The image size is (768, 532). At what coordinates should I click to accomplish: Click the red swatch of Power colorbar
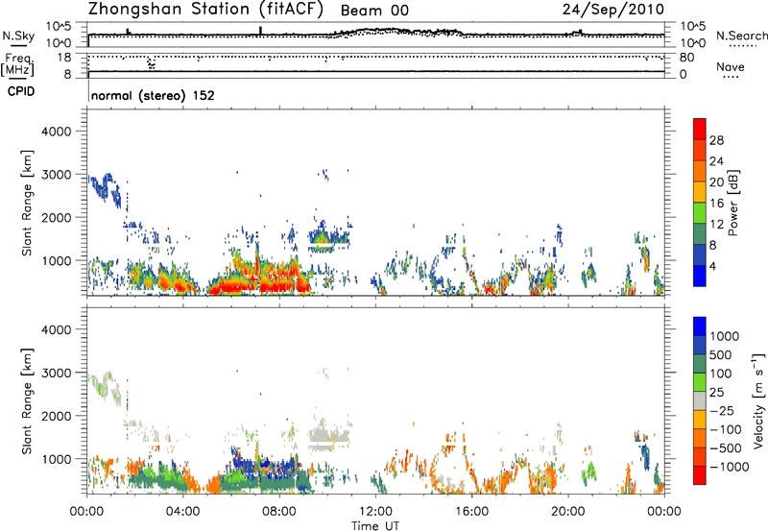coord(700,129)
